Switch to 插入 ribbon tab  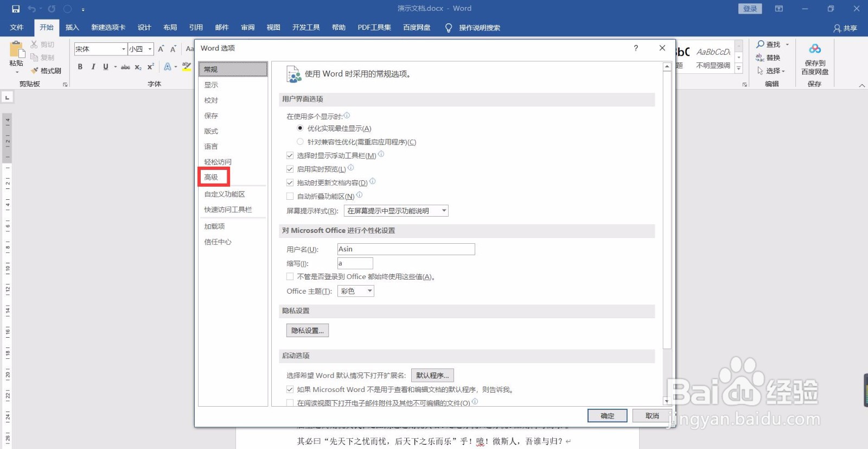point(72,28)
